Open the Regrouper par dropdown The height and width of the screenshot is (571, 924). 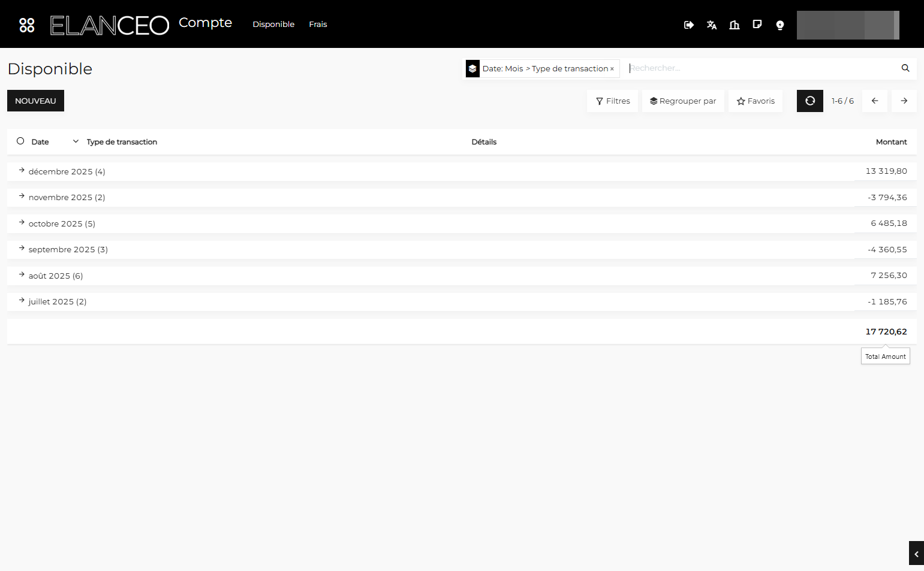(683, 101)
